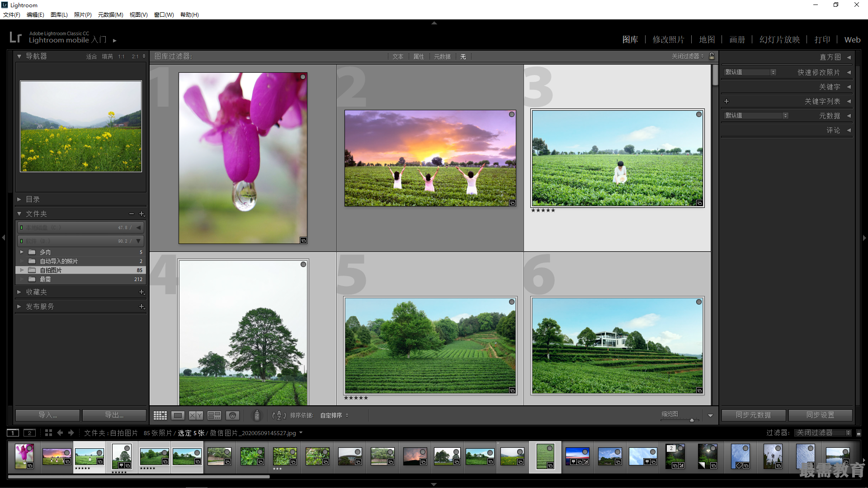Screen dimensions: 868x488
Task: Open 自定排序 sort order dropdown
Action: point(334,415)
